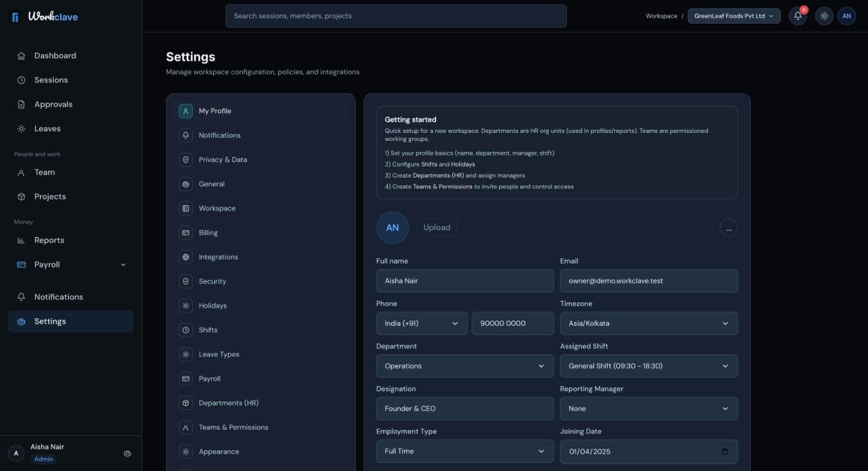Click the Security shield icon
Viewport: 868px width, 471px height.
tap(186, 281)
